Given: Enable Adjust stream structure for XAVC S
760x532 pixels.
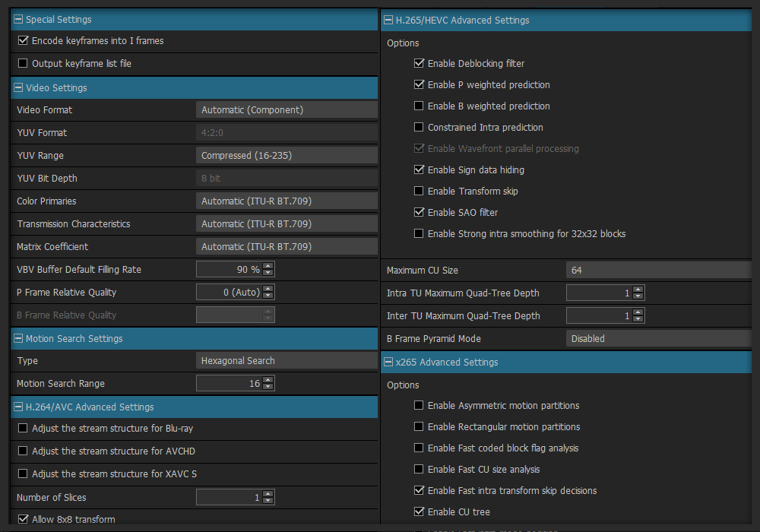Looking at the screenshot, I should (23, 473).
